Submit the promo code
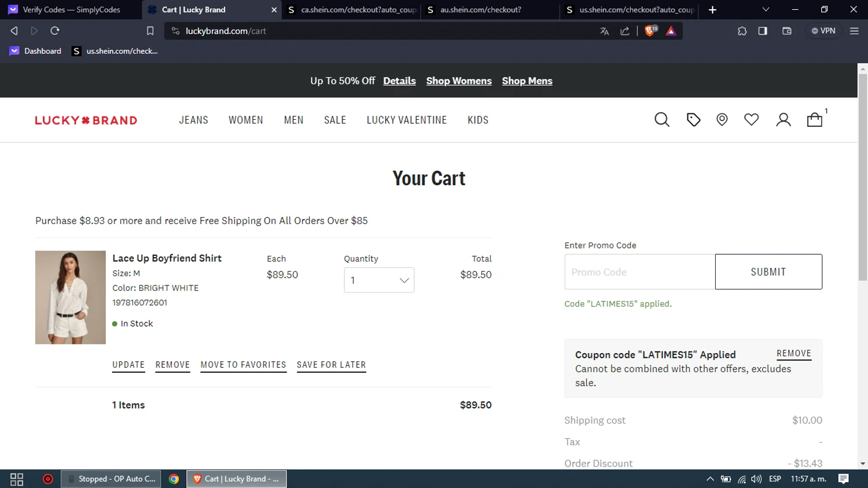Viewport: 868px width, 488px height. (x=768, y=271)
